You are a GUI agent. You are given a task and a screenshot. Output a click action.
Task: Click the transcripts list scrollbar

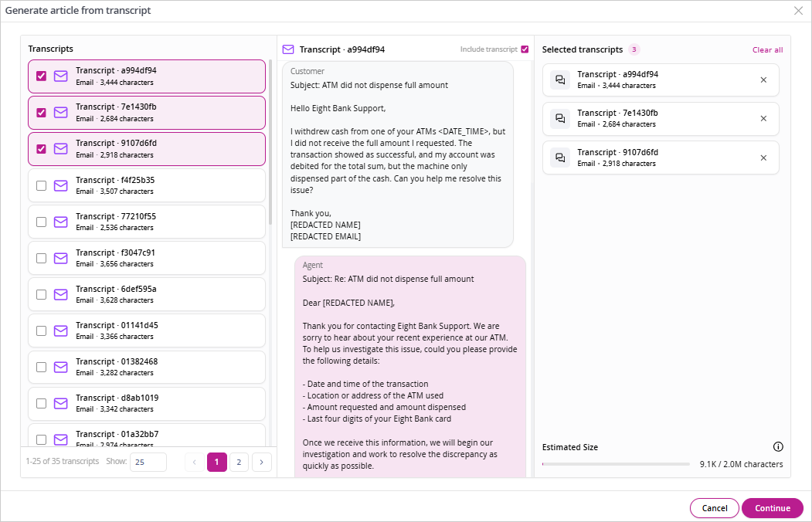click(270, 142)
